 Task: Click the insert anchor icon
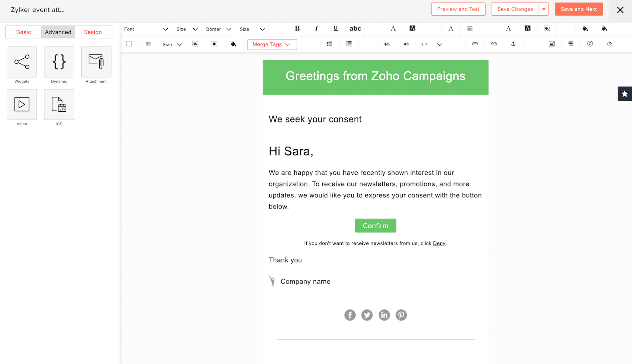pos(513,44)
